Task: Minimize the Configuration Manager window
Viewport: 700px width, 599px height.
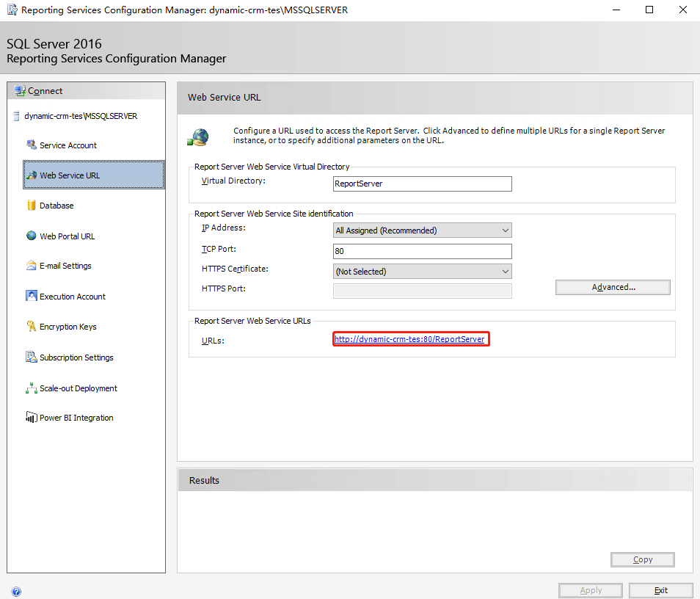Action: 616,10
